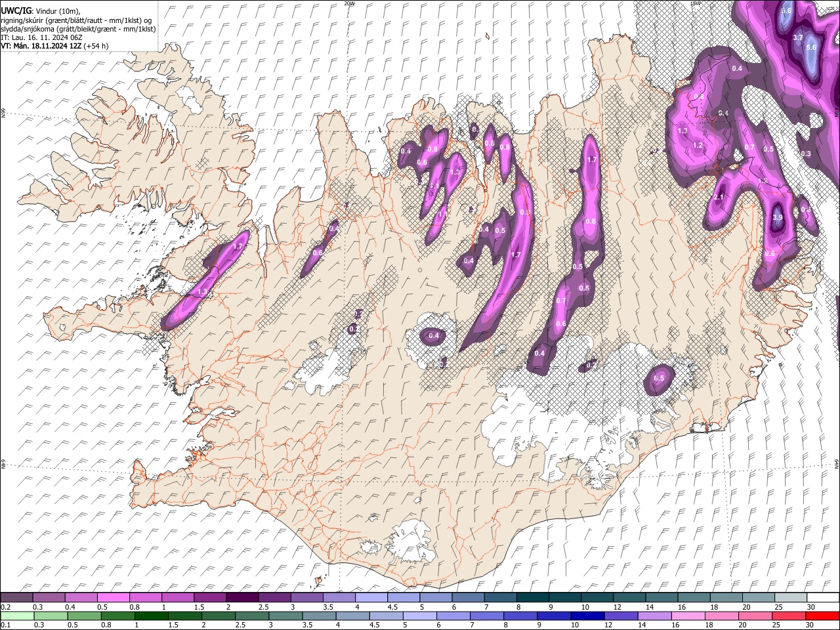Screen dimensions: 840x630
Task: Select the darkest green swatch labeled 1 in lower bar
Action: (151, 616)
